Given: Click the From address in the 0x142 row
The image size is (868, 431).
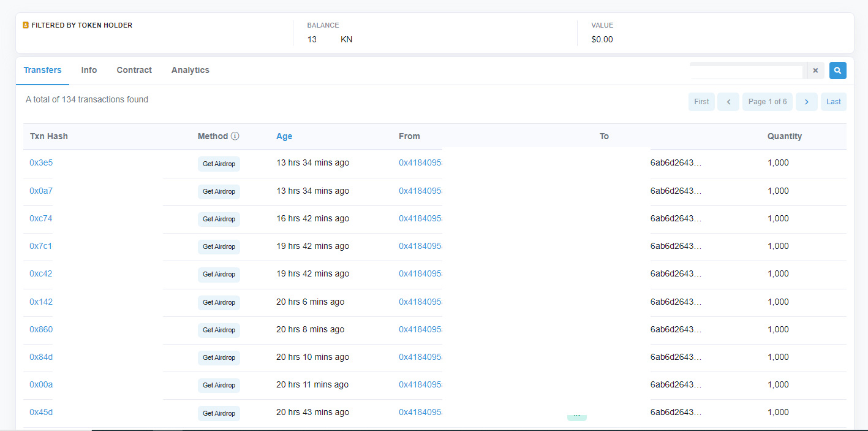Looking at the screenshot, I should pos(420,302).
